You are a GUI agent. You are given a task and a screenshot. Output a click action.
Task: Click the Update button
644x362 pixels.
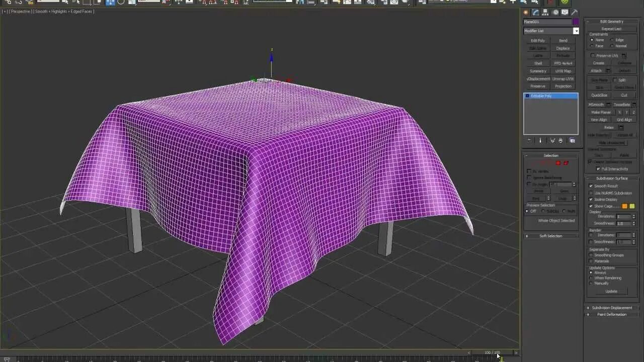click(x=611, y=291)
